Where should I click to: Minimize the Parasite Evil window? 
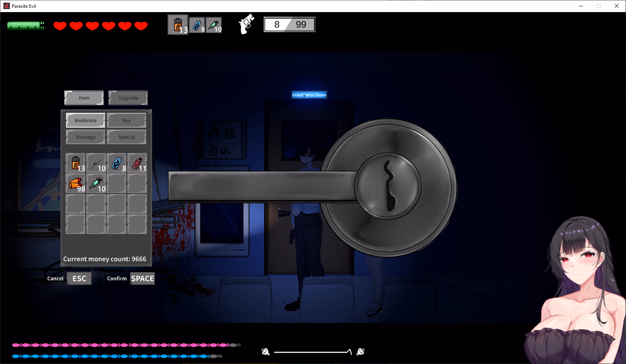click(581, 6)
